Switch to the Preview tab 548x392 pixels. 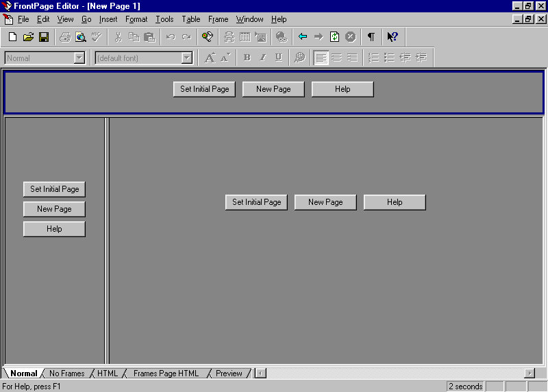(x=229, y=373)
